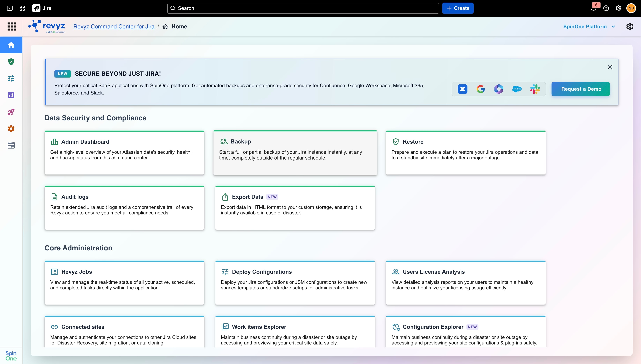Click the Deploy Configurations sliders icon
This screenshot has width=641, height=364.
click(x=225, y=272)
